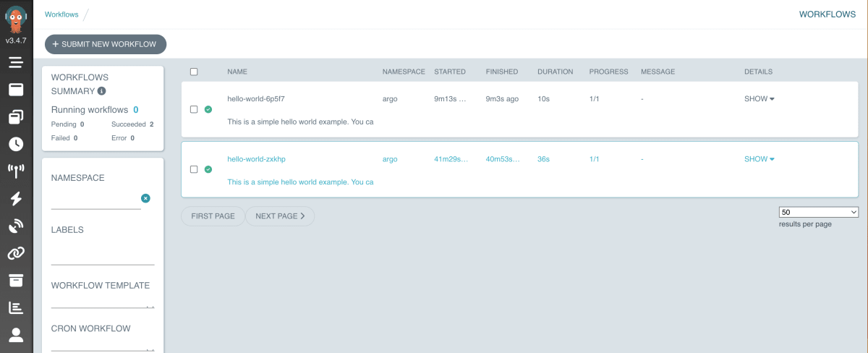
Task: Click the NAME column header
Action: pos(237,72)
